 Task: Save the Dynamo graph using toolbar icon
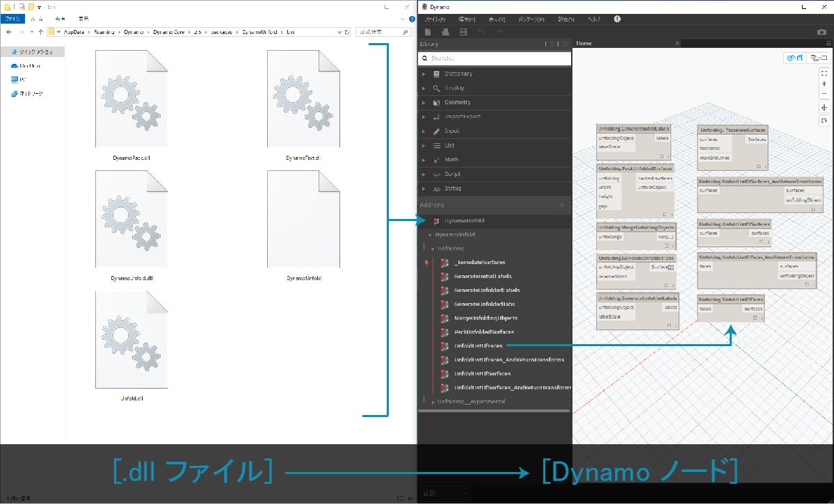point(463,32)
